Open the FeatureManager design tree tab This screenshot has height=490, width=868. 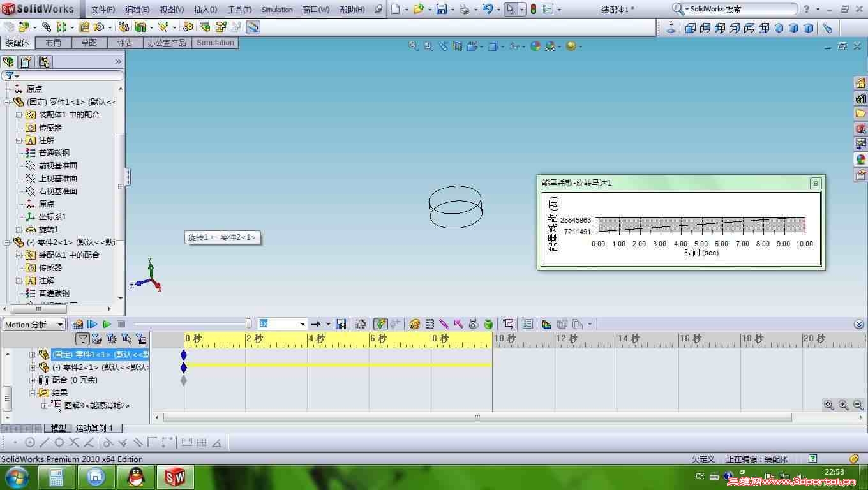click(x=9, y=62)
